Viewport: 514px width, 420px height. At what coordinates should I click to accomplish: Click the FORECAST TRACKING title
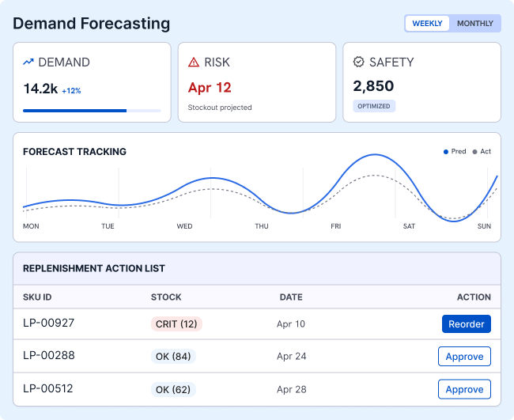click(x=74, y=152)
